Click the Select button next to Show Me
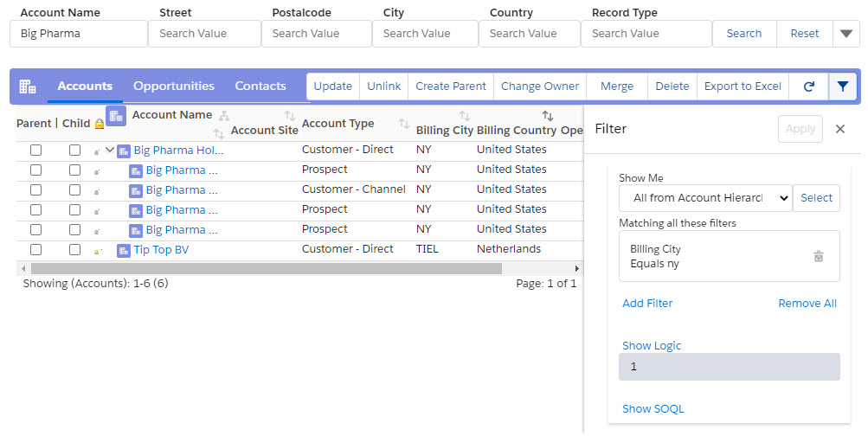This screenshot has height=436, width=868. (817, 198)
